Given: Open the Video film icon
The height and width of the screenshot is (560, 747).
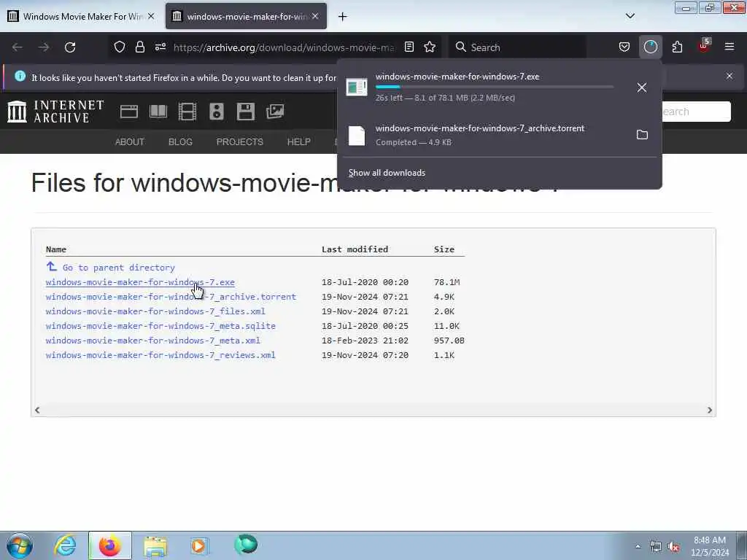Looking at the screenshot, I should (187, 112).
